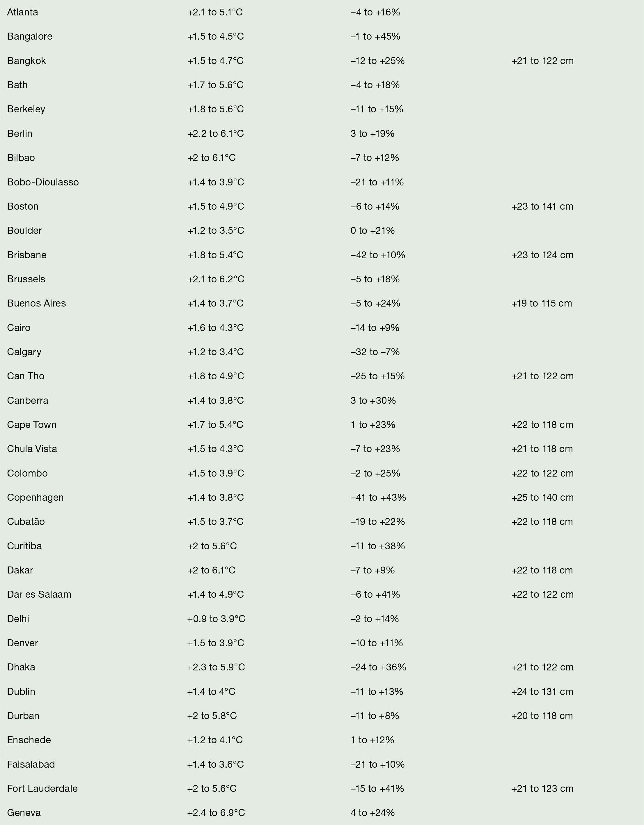Click Bobo-Dioulasso in the city column

tap(43, 182)
